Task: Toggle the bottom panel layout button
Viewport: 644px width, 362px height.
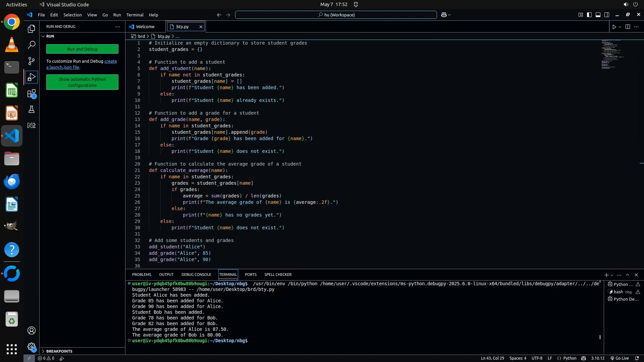Action: (x=598, y=15)
